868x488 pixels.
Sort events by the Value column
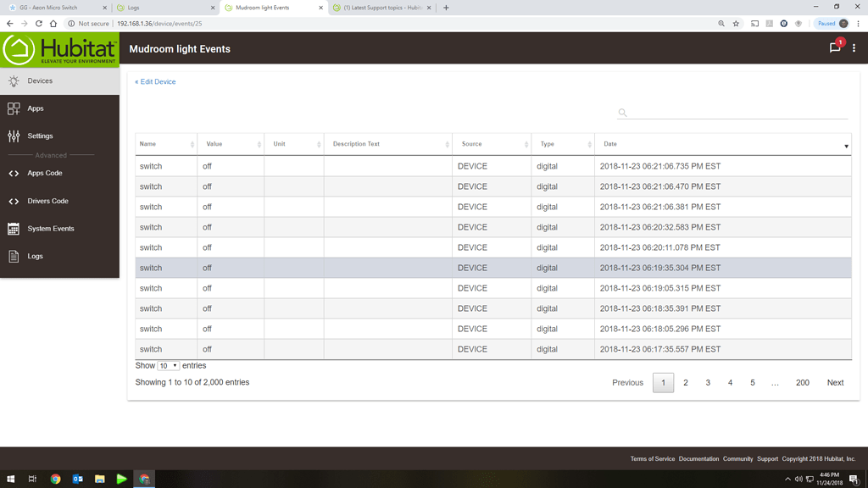[x=231, y=145]
